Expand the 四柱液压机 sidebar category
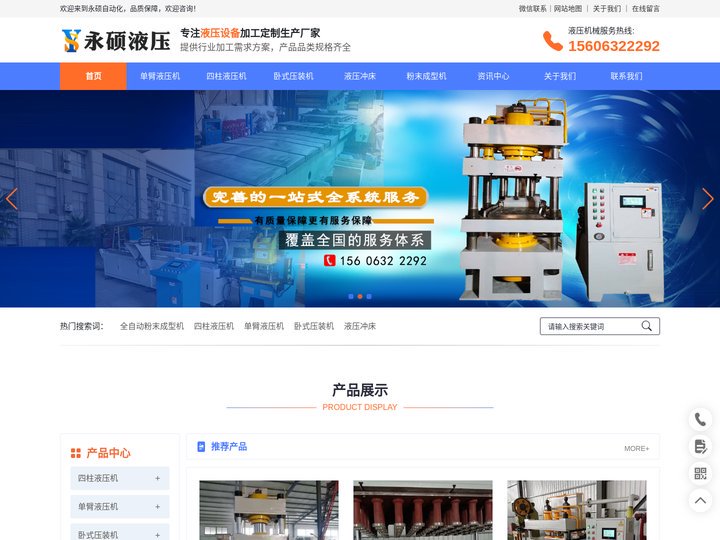720x540 pixels. [x=157, y=478]
